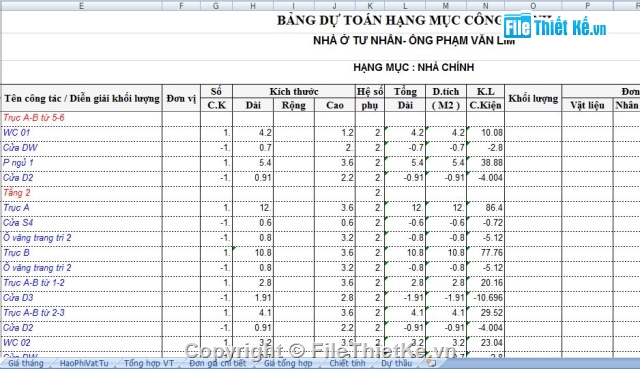Select the Đơn giá chi tiết sheet tab
The image size is (640, 369).
click(218, 363)
